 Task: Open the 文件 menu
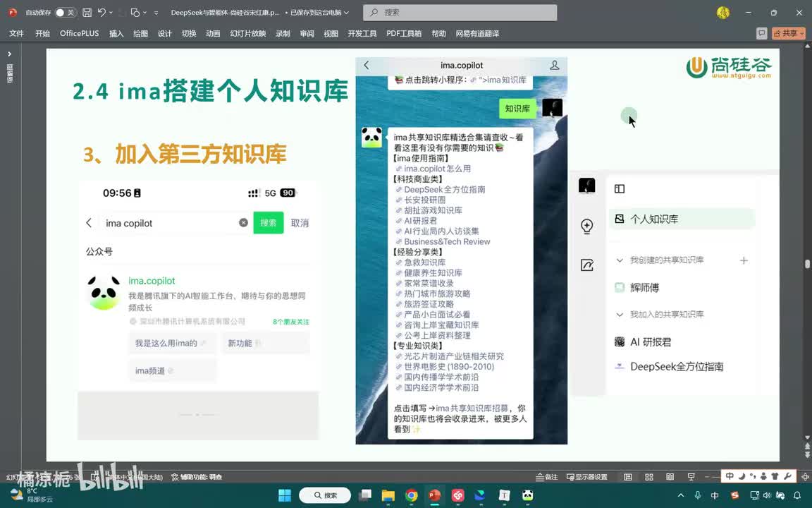click(17, 33)
